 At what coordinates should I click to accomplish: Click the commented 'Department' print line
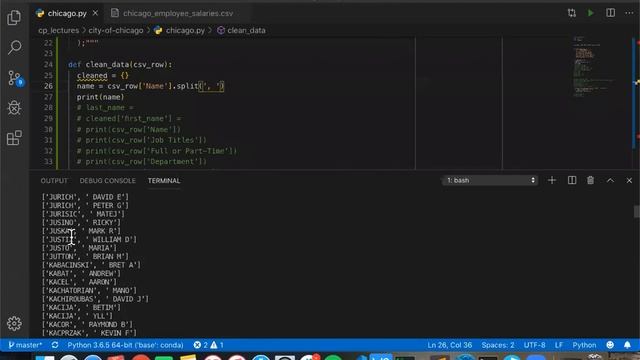141,162
